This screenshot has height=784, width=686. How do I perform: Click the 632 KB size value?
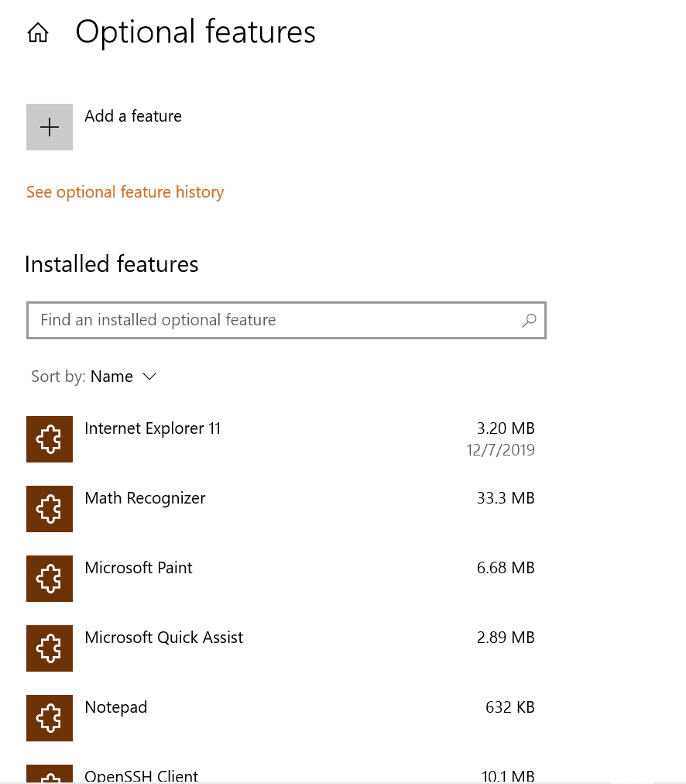pyautogui.click(x=510, y=707)
